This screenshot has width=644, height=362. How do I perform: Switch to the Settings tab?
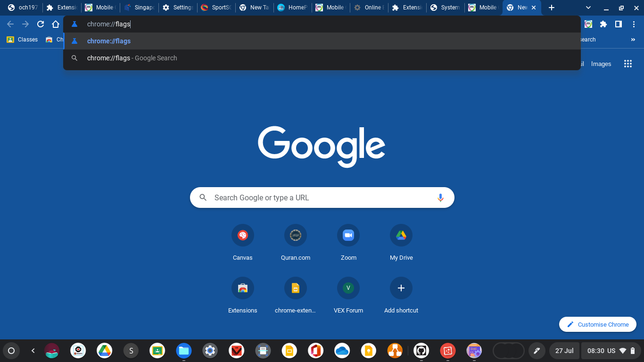click(x=178, y=8)
